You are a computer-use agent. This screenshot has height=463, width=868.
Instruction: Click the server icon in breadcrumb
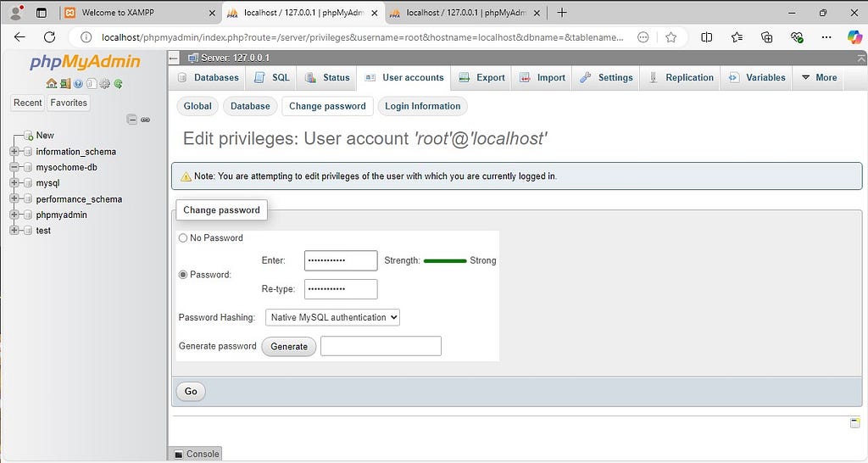(193, 58)
